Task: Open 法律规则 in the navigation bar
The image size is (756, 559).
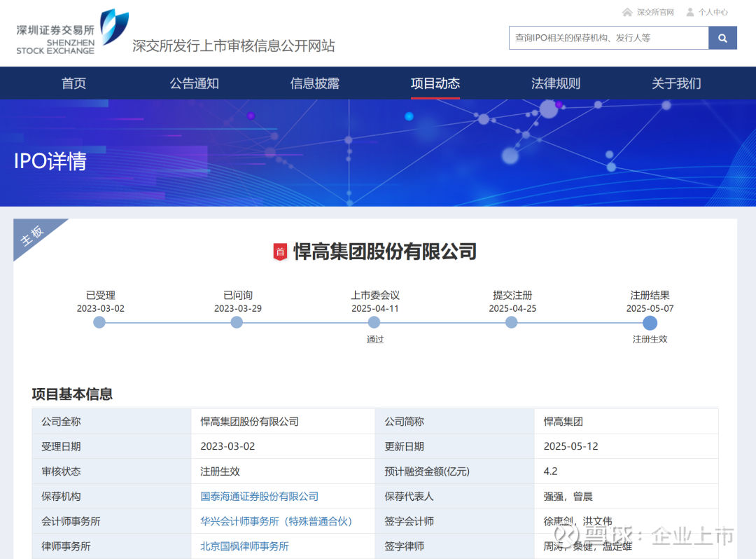Action: (x=555, y=83)
